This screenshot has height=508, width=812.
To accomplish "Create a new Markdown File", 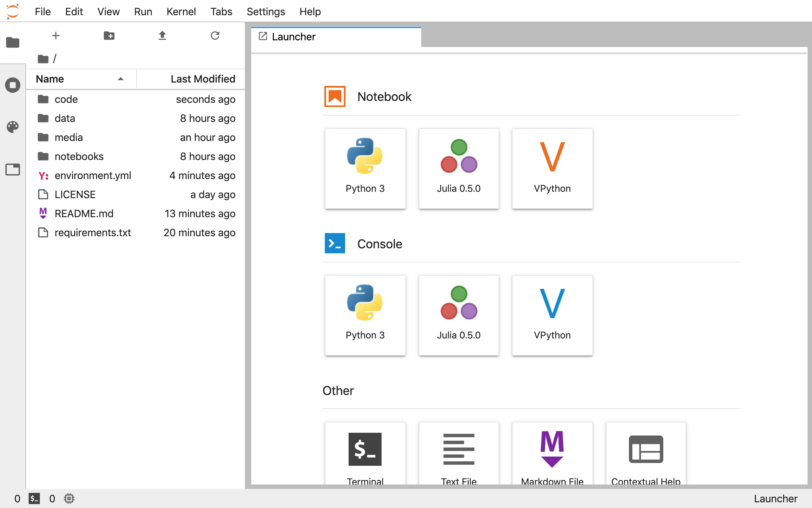I will coord(552,453).
